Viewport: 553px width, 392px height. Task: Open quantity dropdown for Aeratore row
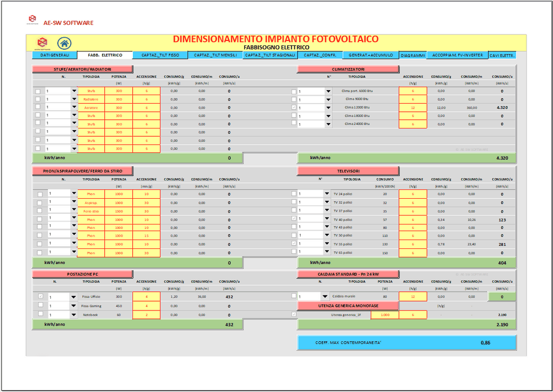click(x=74, y=107)
